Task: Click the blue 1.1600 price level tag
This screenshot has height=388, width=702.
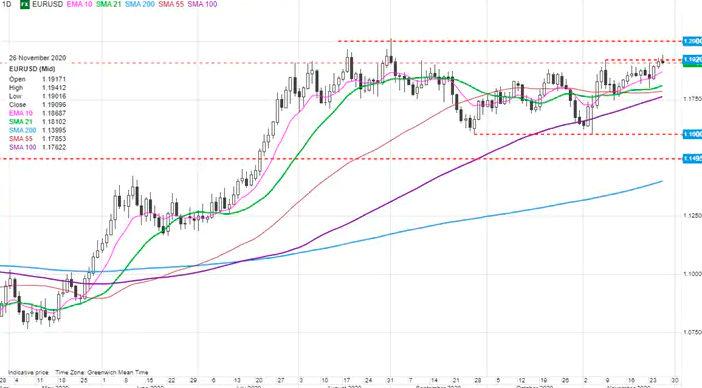Action: tap(692, 134)
